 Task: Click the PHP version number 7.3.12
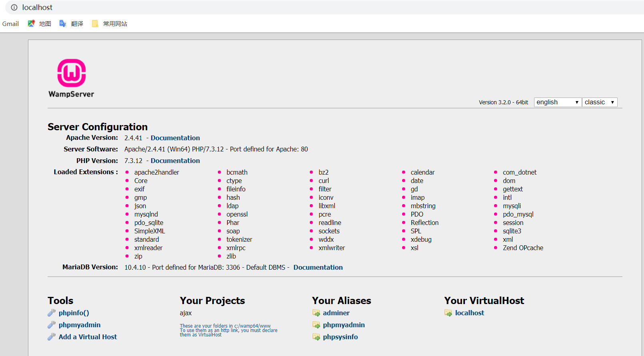point(133,161)
